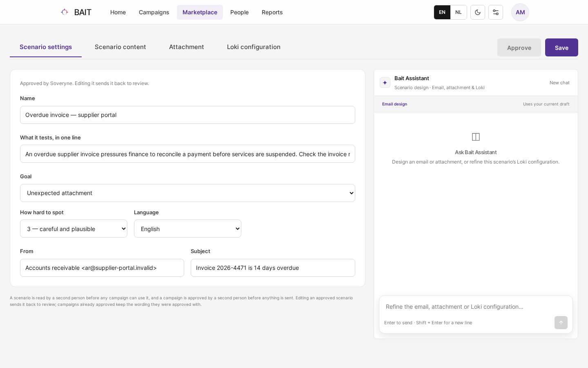Switch interface language to NL
The image size is (588, 368).
coord(459,12)
